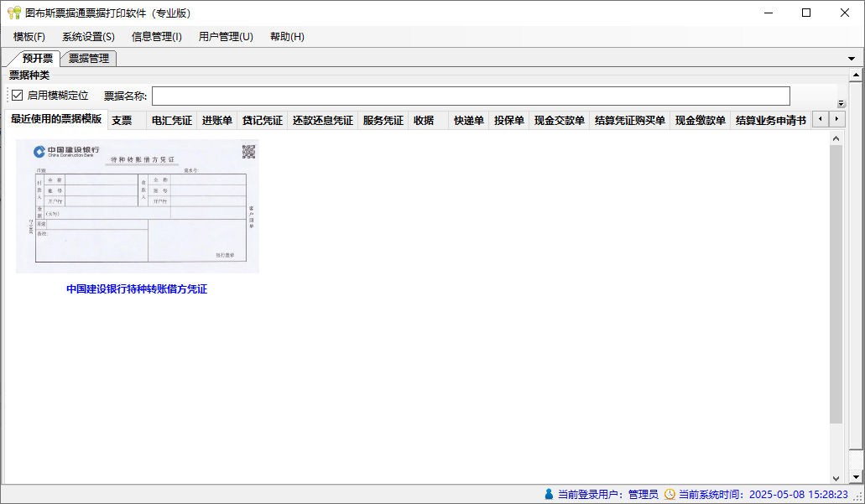Open the 系统设置(S) menu
Screen dimensions: 865x504
point(88,37)
